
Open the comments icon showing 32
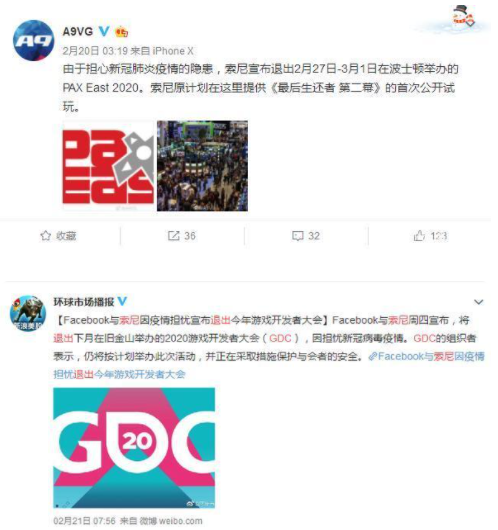pyautogui.click(x=298, y=236)
